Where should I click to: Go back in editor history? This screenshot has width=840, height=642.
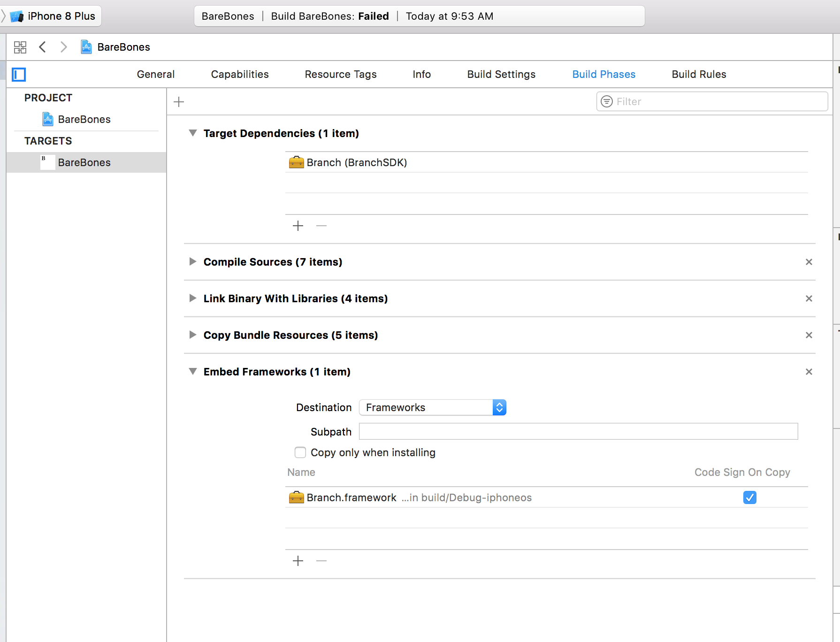[42, 47]
